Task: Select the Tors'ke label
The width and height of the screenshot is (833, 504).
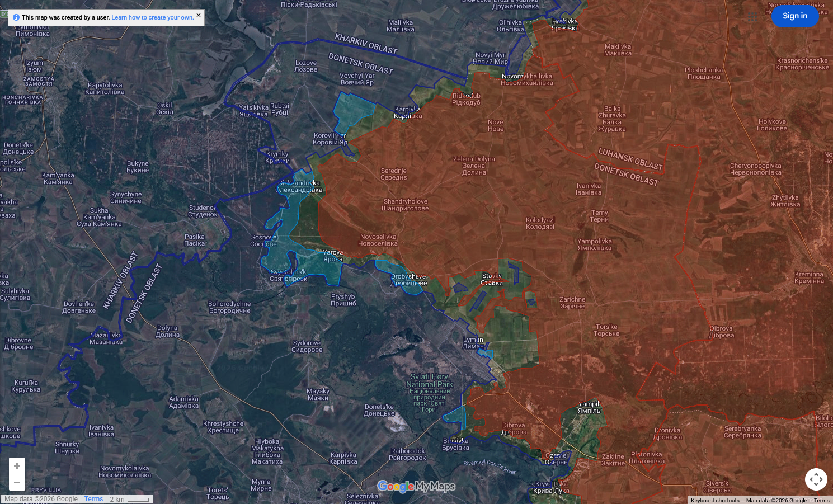Action: (x=606, y=330)
